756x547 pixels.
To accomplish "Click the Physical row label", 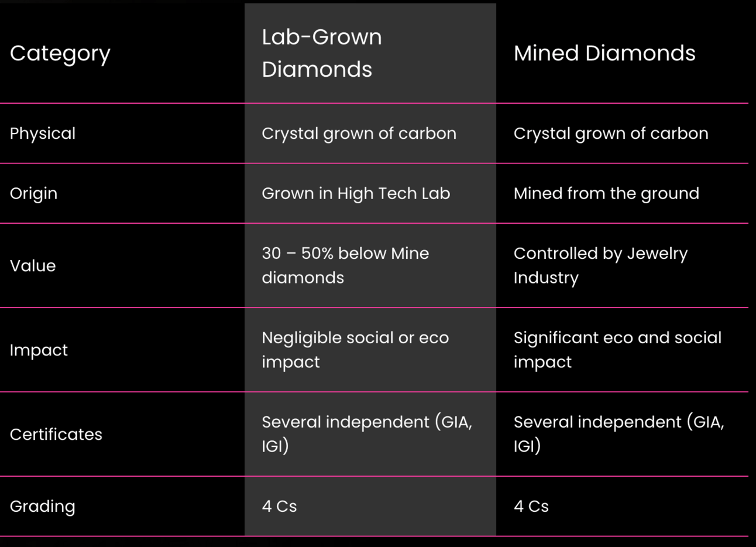I will point(43,134).
